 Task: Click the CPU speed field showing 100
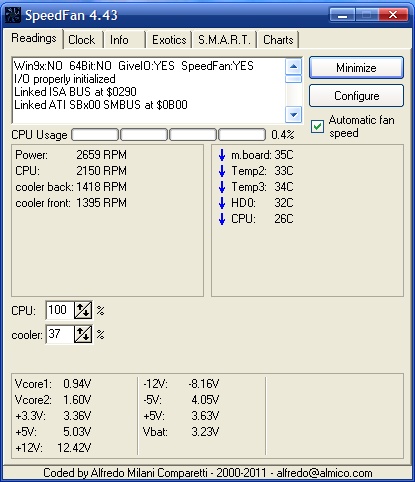pos(60,310)
